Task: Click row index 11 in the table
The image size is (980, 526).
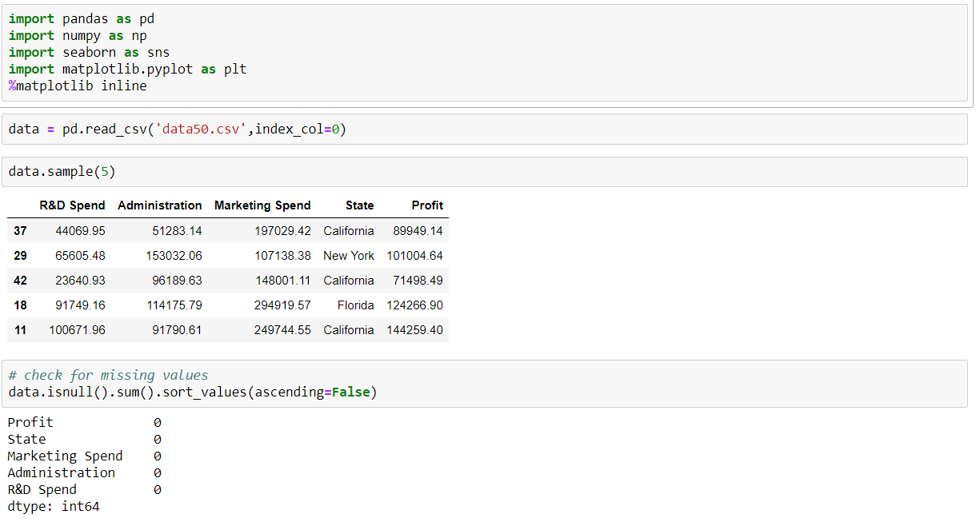Action: (x=20, y=330)
